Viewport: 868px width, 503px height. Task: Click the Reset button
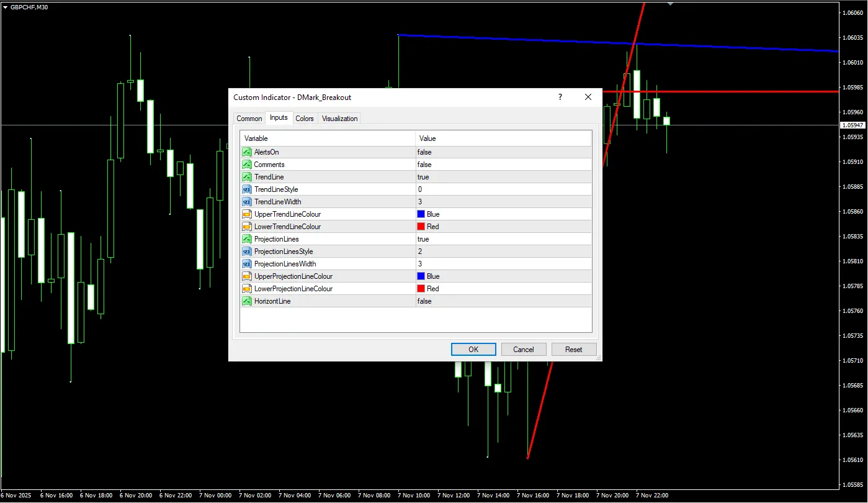(x=573, y=350)
